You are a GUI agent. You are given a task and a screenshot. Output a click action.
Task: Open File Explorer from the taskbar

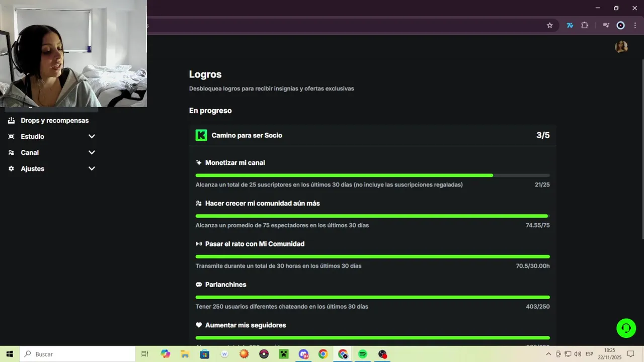pos(185,354)
